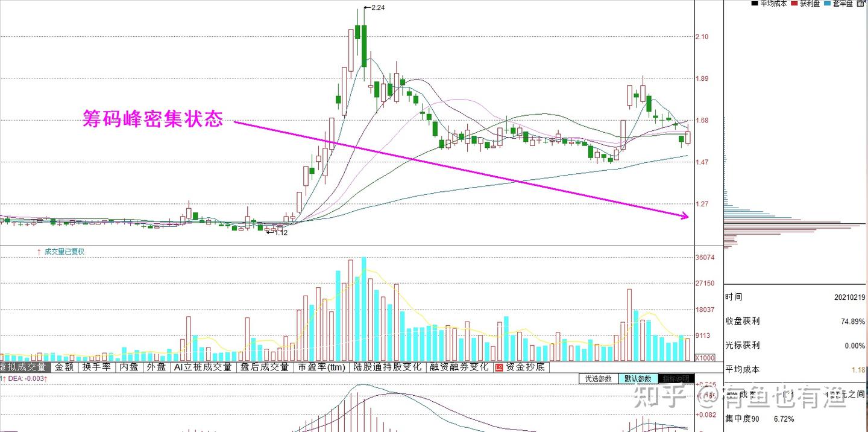
Task: Click the blue 套牢盘 legend swatch
Action: (x=828, y=4)
